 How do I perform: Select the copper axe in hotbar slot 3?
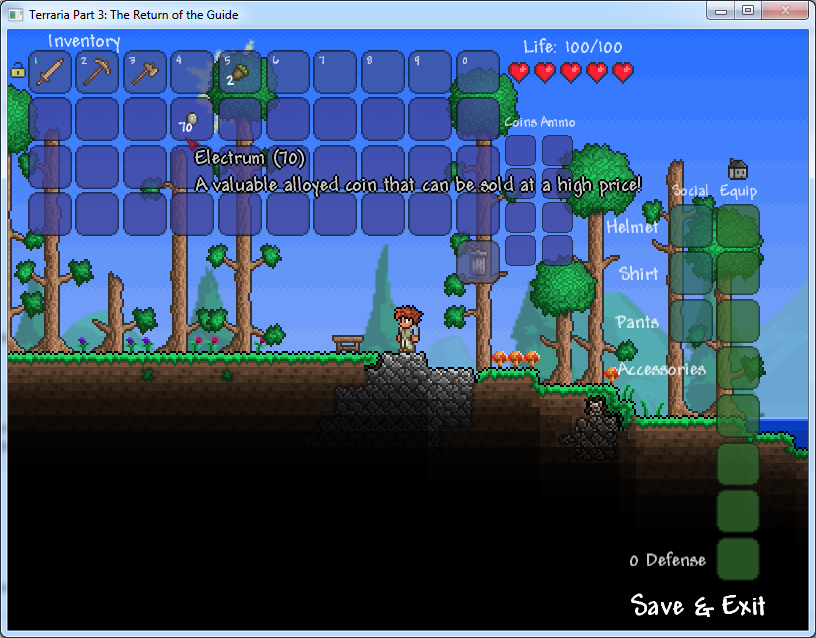pyautogui.click(x=145, y=72)
